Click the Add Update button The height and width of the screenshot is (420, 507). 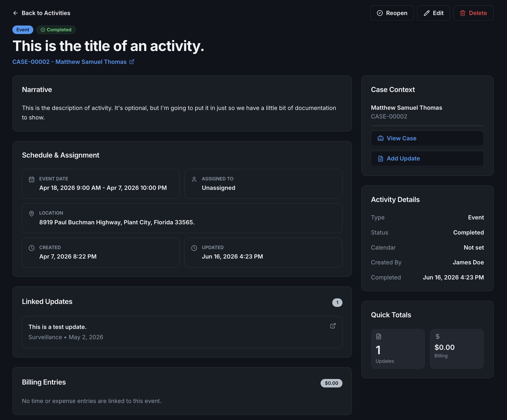427,159
